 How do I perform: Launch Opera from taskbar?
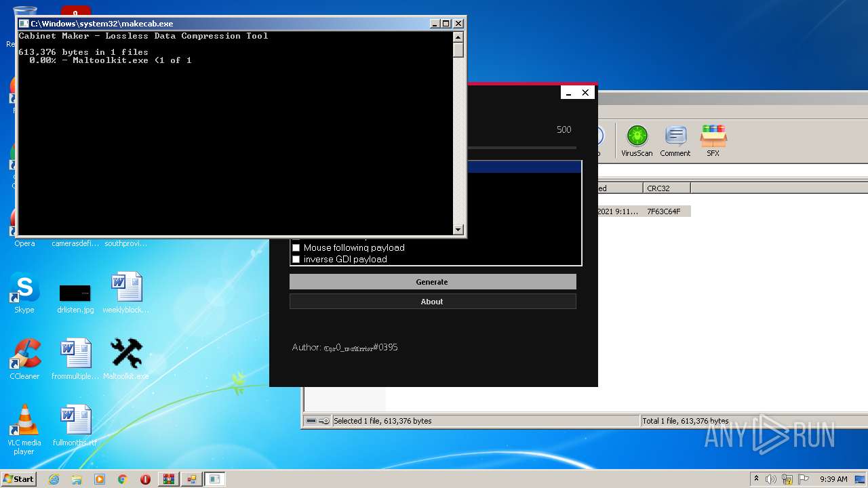pyautogui.click(x=145, y=479)
